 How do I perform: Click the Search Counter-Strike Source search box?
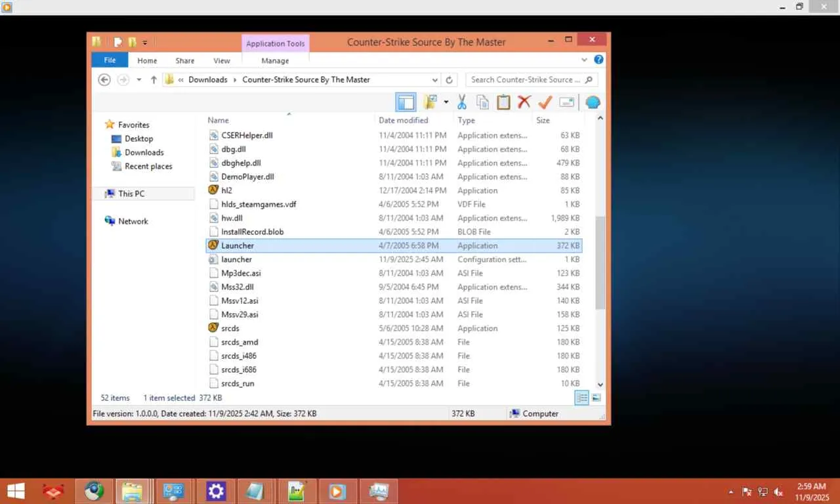pyautogui.click(x=531, y=79)
